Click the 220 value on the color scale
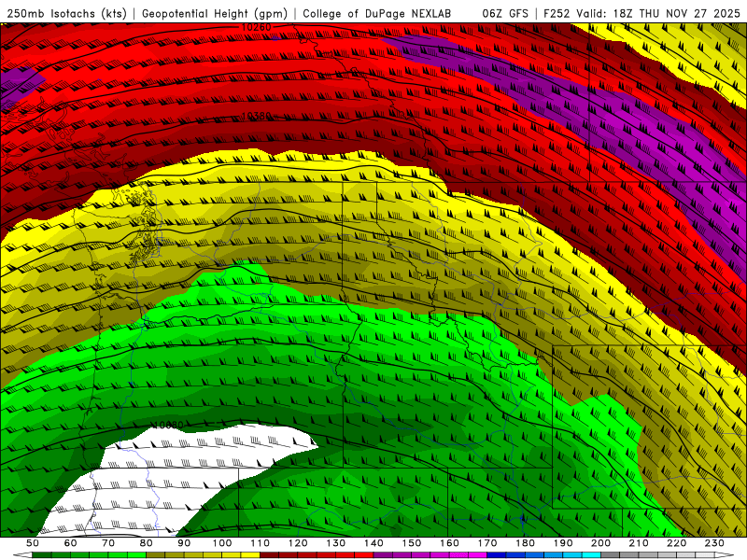The height and width of the screenshot is (560, 747). coord(676,543)
